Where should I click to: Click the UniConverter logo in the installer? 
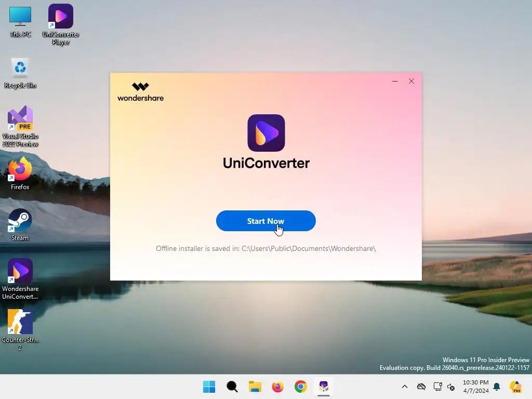point(266,133)
